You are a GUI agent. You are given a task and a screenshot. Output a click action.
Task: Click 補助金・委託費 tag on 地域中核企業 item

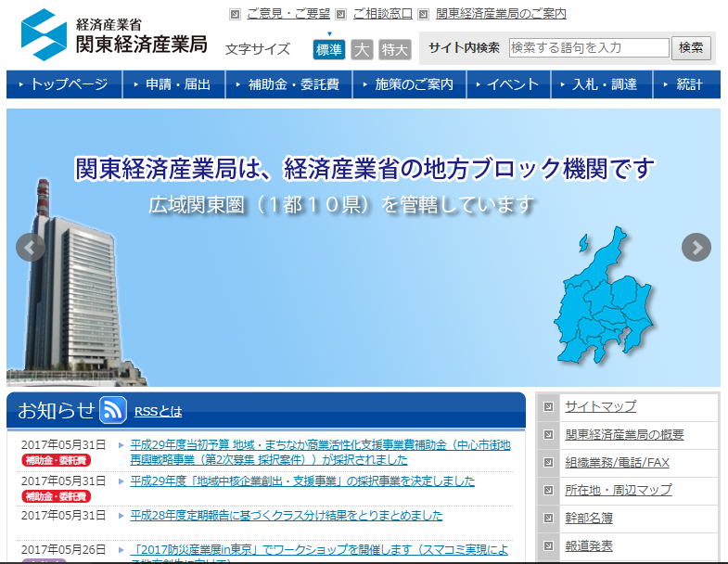57,496
